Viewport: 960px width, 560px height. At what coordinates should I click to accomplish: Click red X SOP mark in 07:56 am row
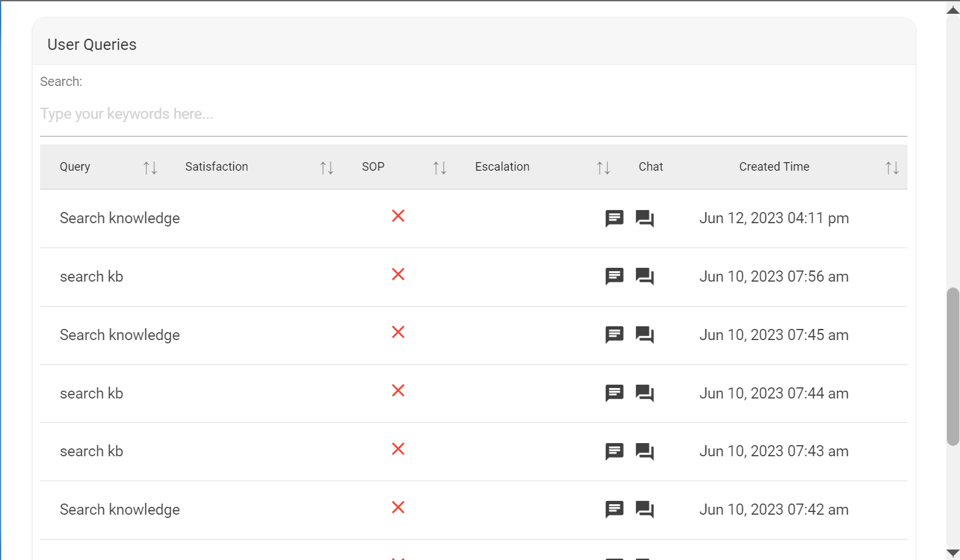click(x=398, y=274)
